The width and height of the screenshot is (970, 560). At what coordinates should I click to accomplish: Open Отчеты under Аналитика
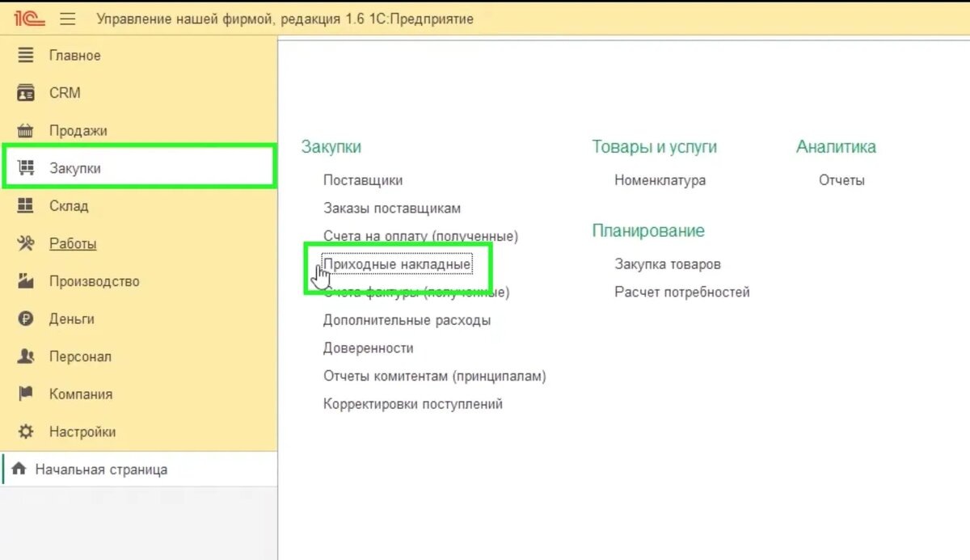click(x=841, y=180)
